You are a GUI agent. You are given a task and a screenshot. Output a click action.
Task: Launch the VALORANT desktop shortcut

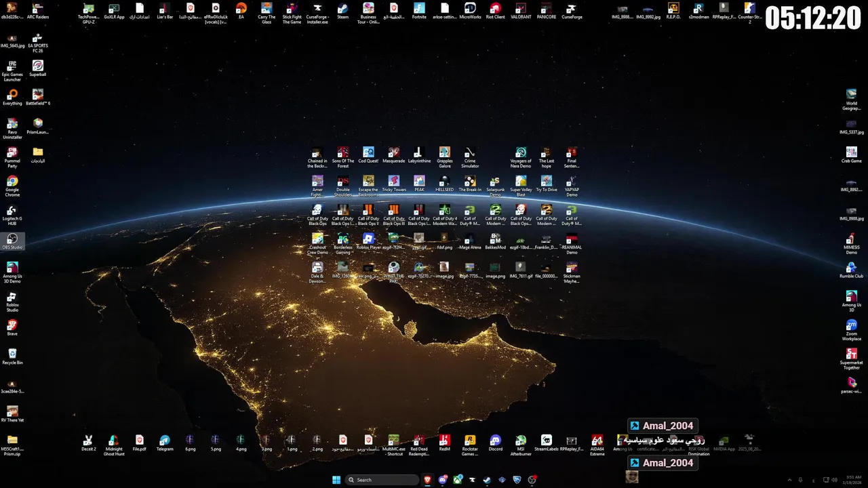tap(521, 11)
